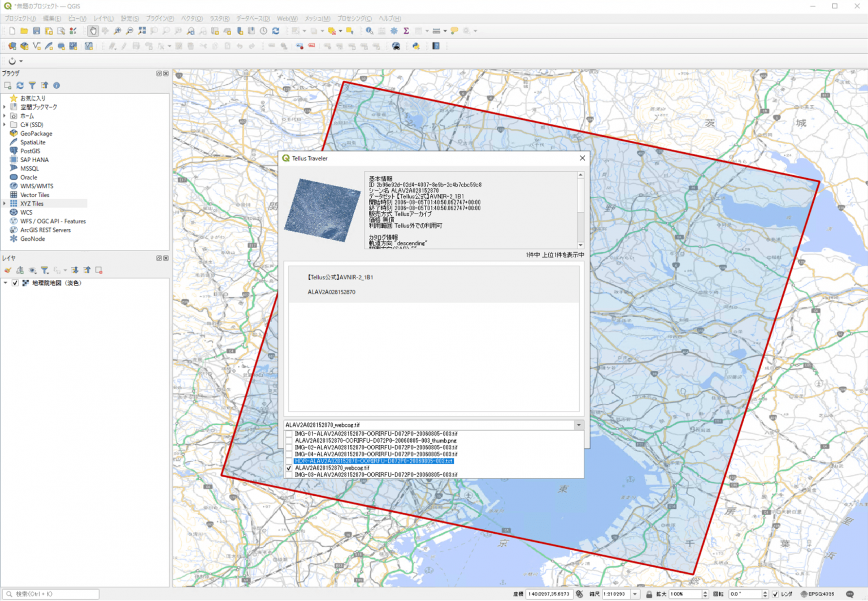Collapse the 地理院地図（淡色）layer node
Viewport: 868px width, 601px height.
(x=6, y=283)
